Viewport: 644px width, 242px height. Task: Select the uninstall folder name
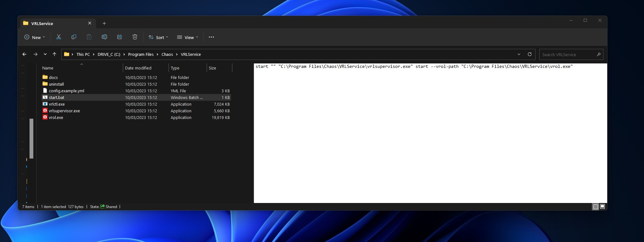pyautogui.click(x=56, y=84)
